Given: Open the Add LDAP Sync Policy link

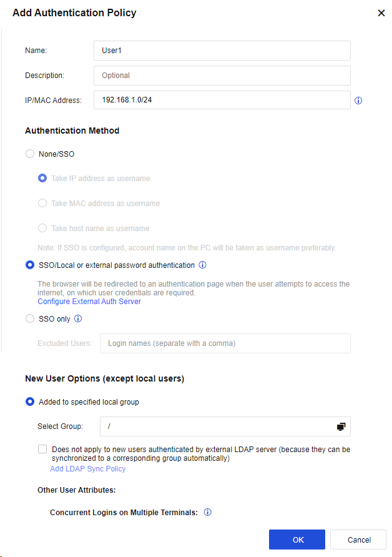Looking at the screenshot, I should tap(87, 469).
